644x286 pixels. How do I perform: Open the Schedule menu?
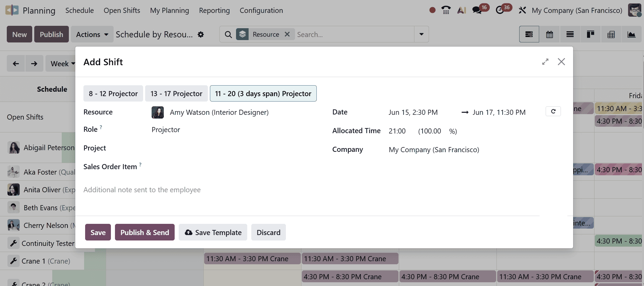point(79,10)
